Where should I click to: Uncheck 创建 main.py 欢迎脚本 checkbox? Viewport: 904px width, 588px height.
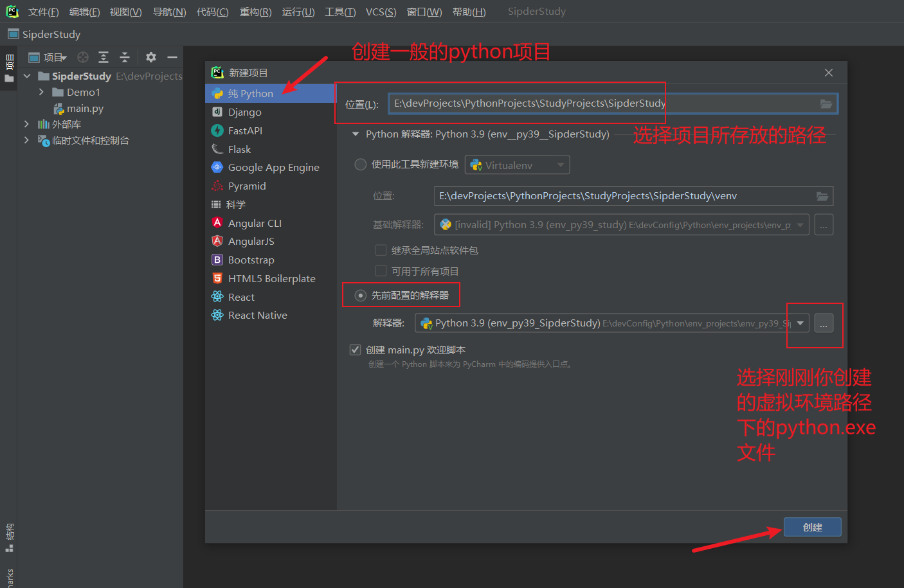pos(355,350)
